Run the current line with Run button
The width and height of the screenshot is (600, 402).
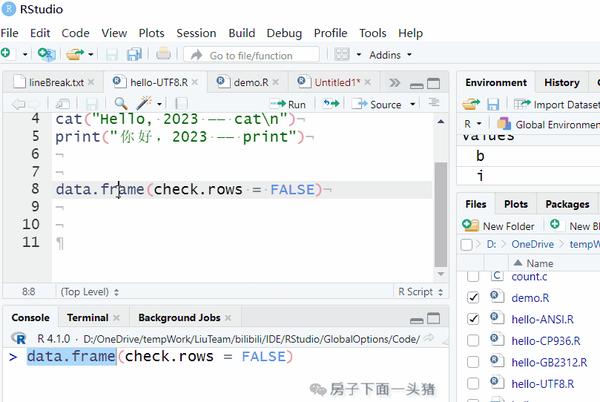(288, 104)
